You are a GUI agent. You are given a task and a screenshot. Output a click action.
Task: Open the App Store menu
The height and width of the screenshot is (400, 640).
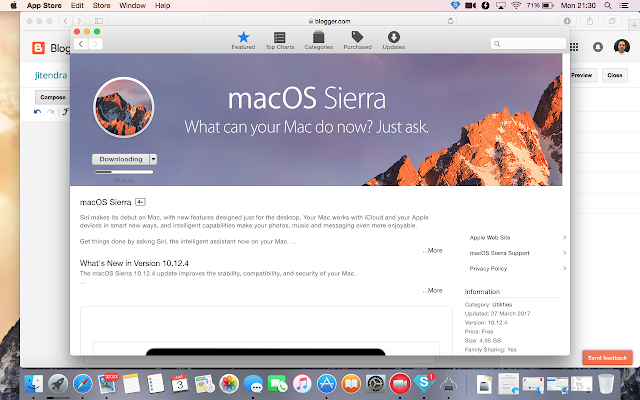click(x=44, y=5)
